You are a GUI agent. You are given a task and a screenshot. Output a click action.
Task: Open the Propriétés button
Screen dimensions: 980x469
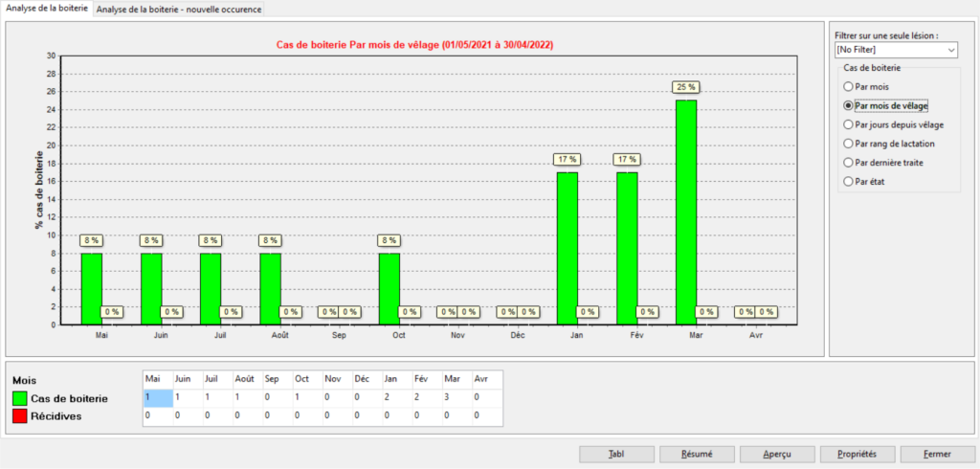coord(832,454)
